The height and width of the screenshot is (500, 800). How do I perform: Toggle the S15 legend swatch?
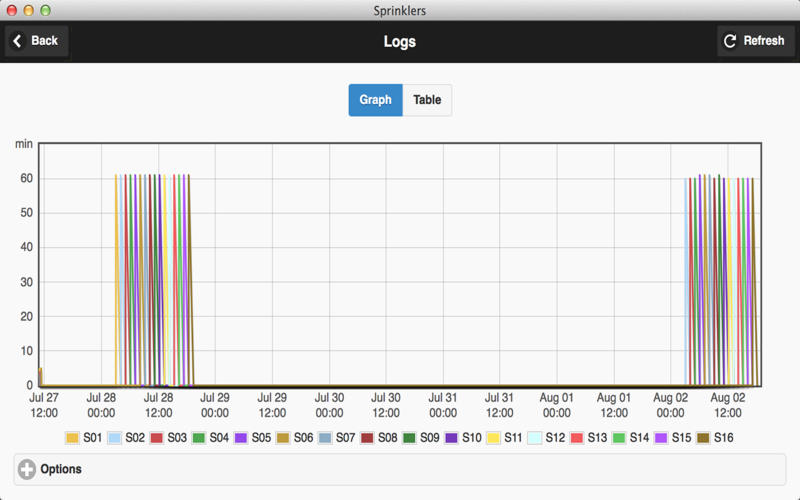tap(661, 438)
